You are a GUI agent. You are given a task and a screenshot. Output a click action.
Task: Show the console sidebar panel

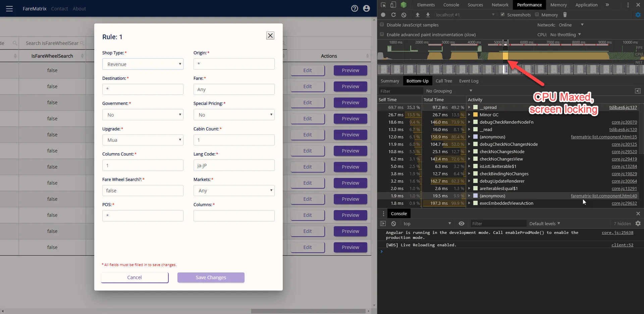[383, 224]
